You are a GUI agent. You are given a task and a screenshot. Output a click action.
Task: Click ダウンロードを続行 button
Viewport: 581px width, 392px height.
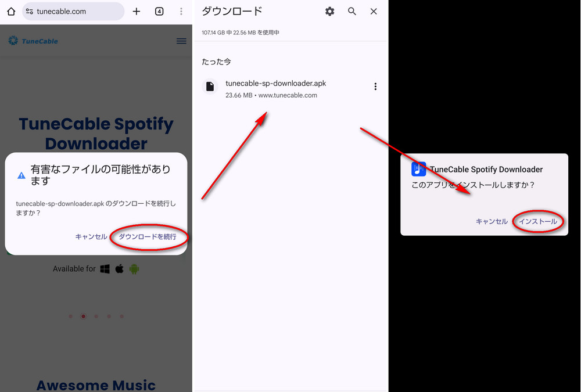(x=148, y=237)
